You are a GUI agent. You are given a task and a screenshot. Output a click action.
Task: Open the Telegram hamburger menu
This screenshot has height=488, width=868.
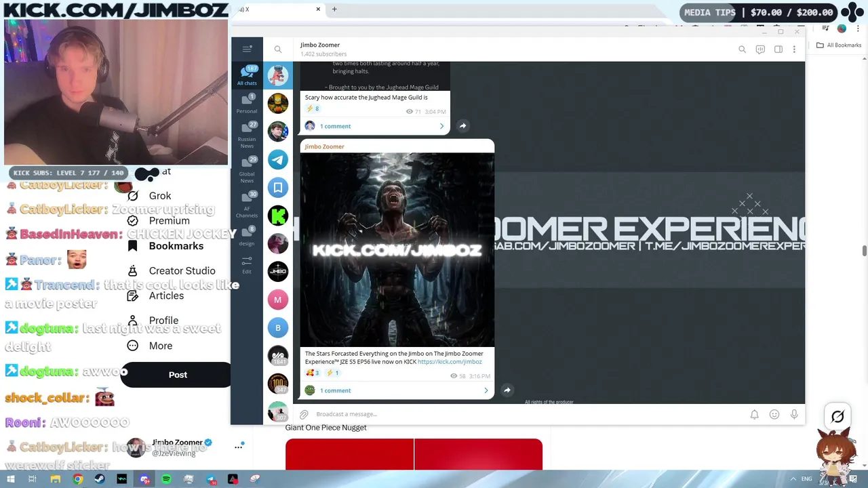click(247, 49)
